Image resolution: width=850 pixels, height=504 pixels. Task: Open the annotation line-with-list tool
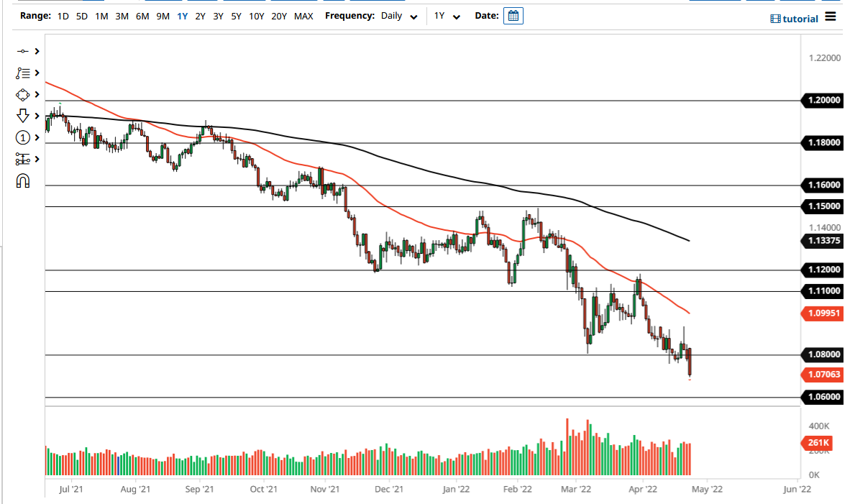24,73
